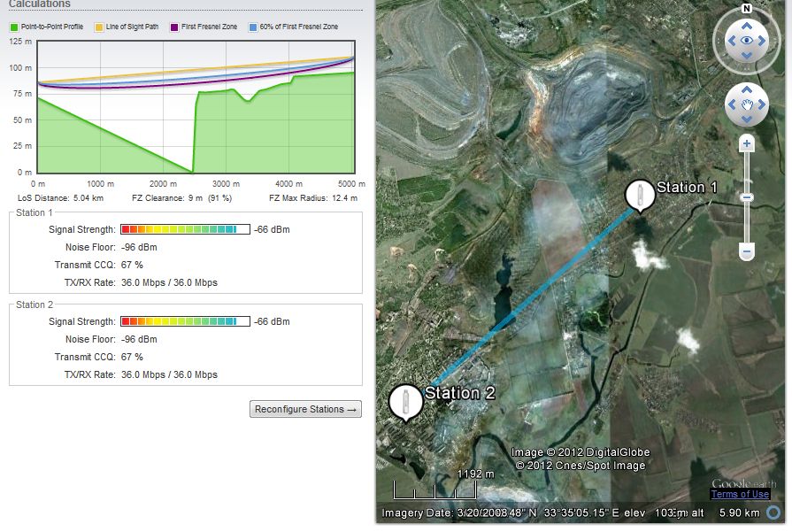This screenshot has width=792, height=532.
Task: Pan map left with move joystick arrow
Action: [x=732, y=105]
